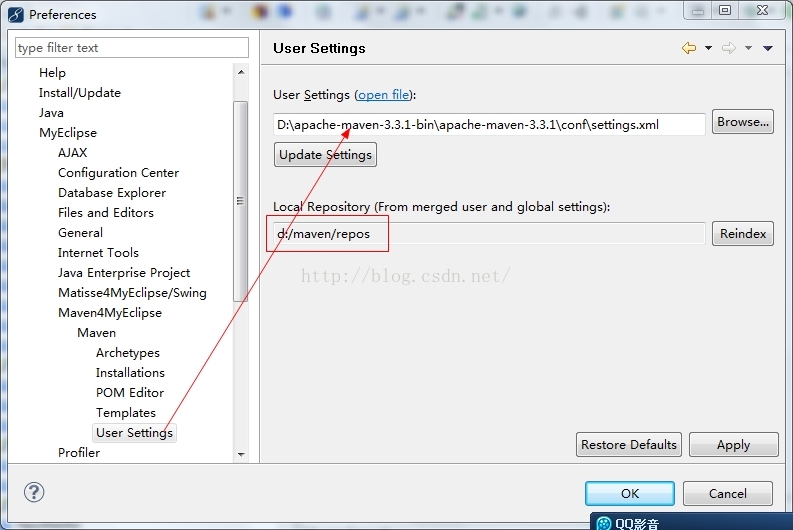This screenshot has width=793, height=530.
Task: Select AJAX under MyEclipse
Action: [x=72, y=153]
